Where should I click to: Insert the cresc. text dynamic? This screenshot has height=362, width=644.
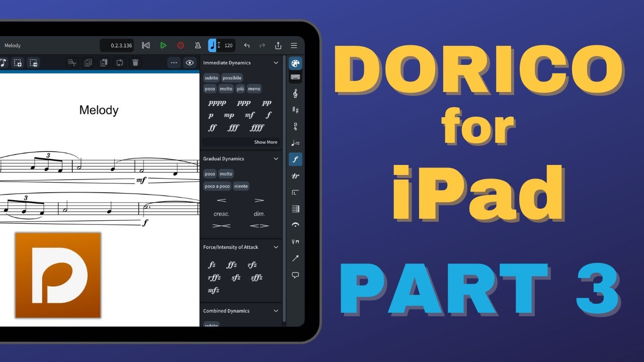coord(221,214)
